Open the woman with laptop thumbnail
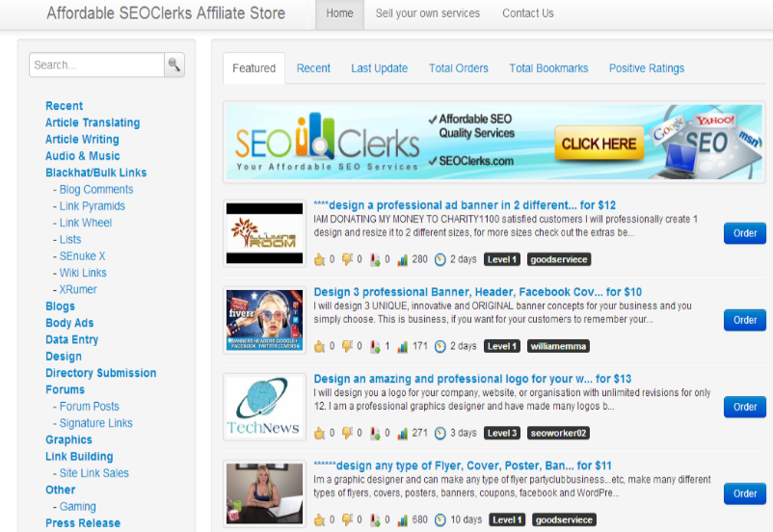 265,493
